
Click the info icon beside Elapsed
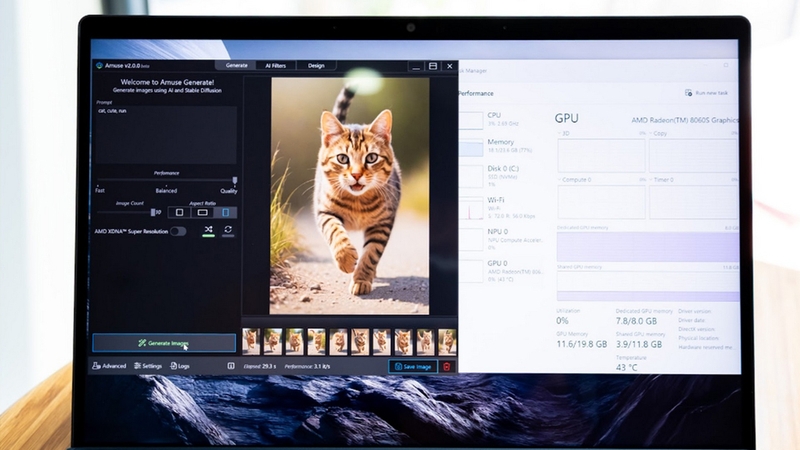point(231,366)
